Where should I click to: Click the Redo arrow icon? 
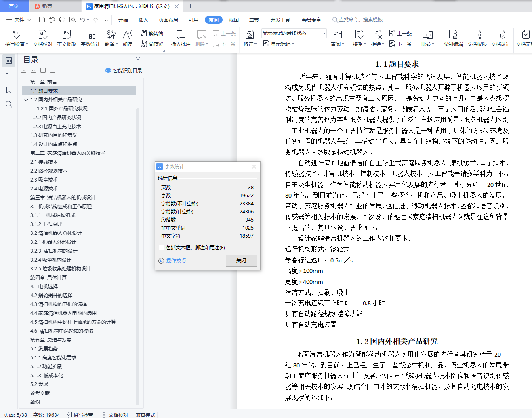[96, 19]
